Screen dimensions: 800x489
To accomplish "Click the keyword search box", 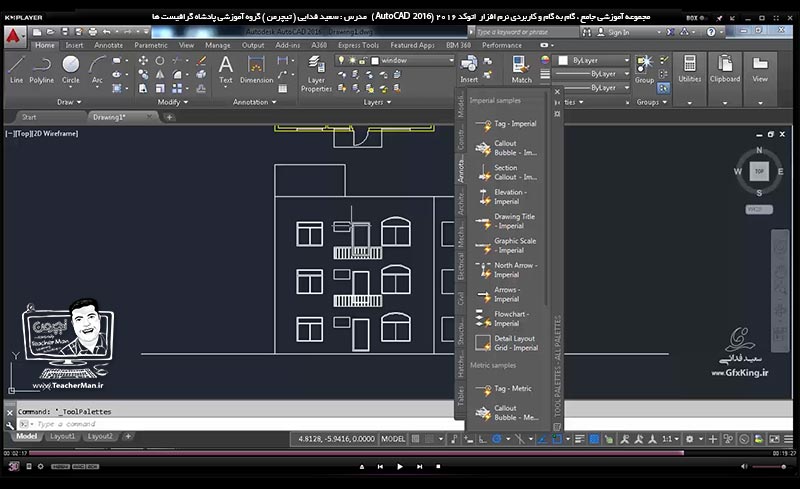I will [527, 32].
